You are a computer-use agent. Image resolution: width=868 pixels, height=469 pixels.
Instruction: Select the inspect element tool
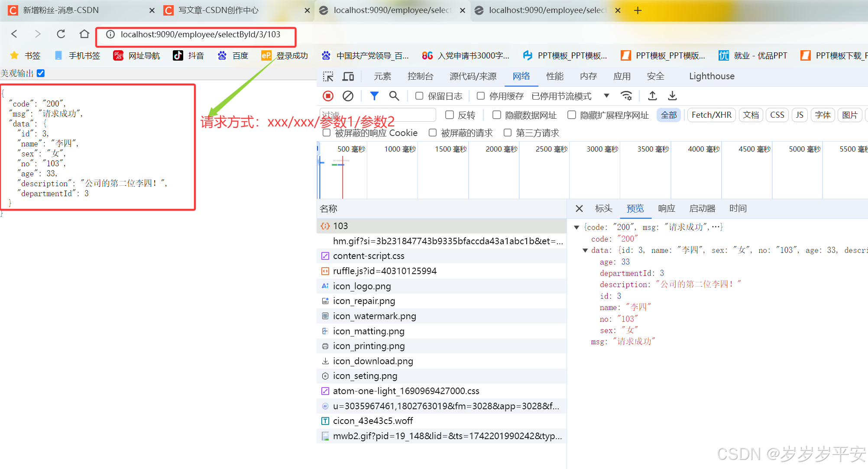point(329,76)
